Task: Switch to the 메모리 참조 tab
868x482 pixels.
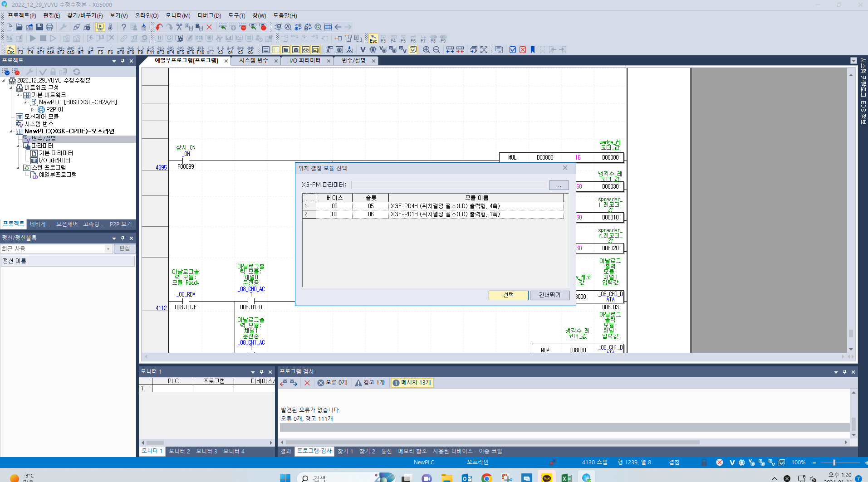Action: click(412, 451)
